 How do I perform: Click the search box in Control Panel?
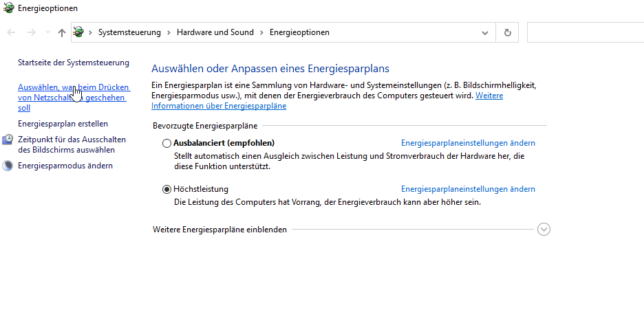tap(585, 32)
